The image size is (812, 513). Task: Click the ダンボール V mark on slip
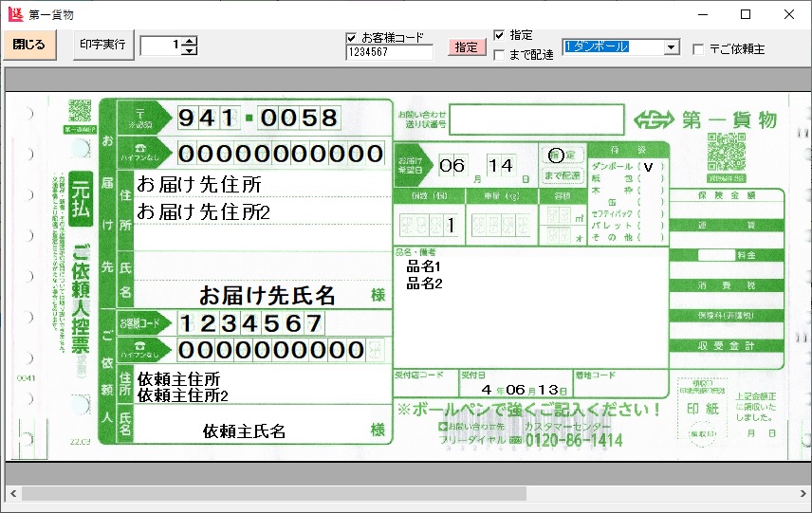[x=648, y=167]
